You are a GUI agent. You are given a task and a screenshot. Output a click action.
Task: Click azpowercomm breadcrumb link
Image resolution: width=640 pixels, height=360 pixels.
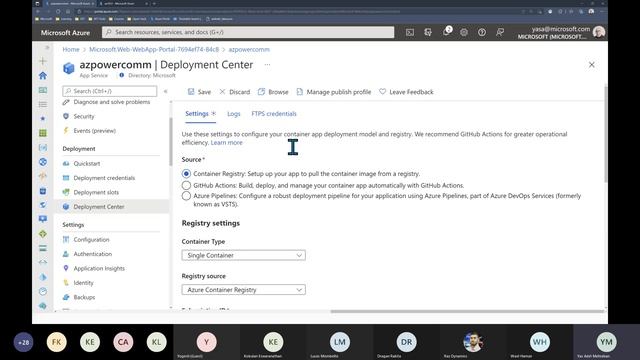click(x=249, y=49)
